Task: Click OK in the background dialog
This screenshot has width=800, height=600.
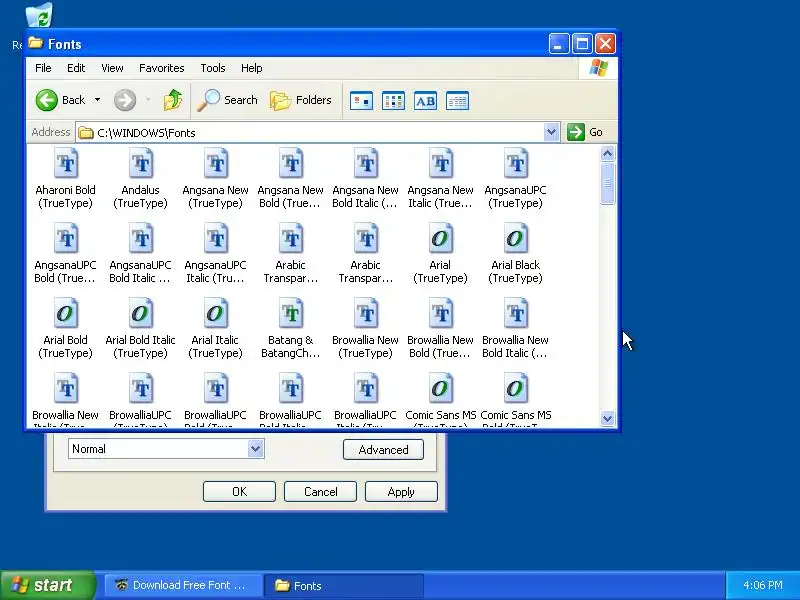Action: click(239, 492)
